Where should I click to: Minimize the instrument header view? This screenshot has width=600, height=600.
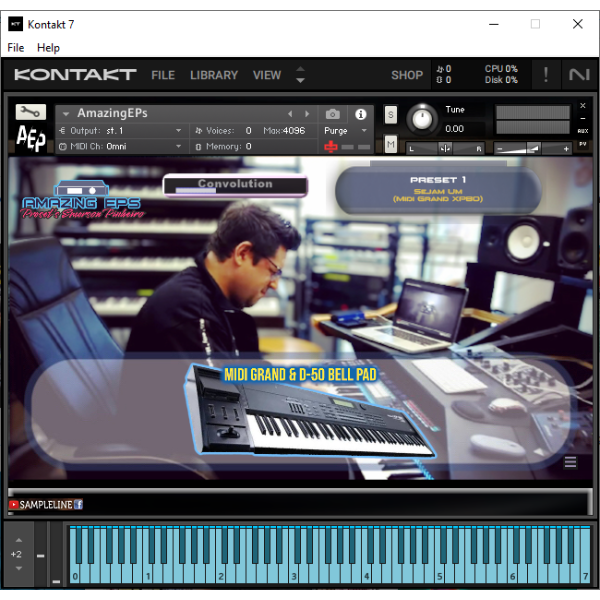[583, 119]
